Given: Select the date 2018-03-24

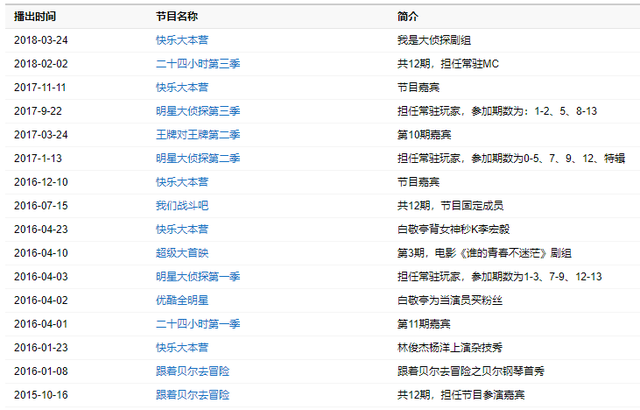Looking at the screenshot, I should point(41,40).
